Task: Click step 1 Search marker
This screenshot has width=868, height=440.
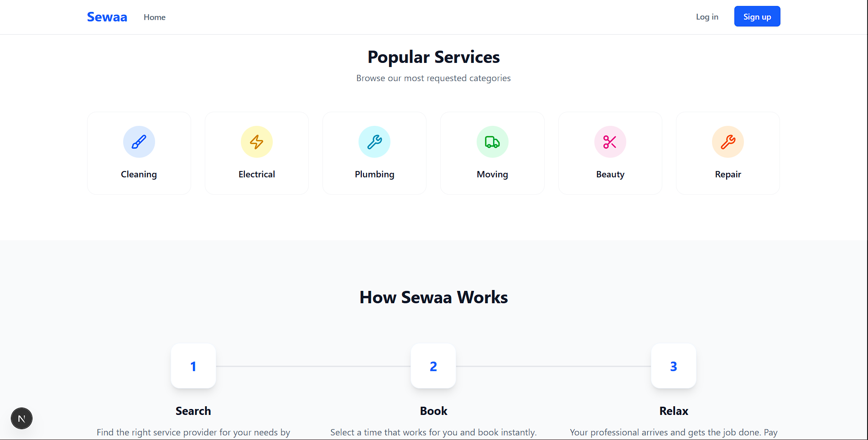Action: click(193, 366)
